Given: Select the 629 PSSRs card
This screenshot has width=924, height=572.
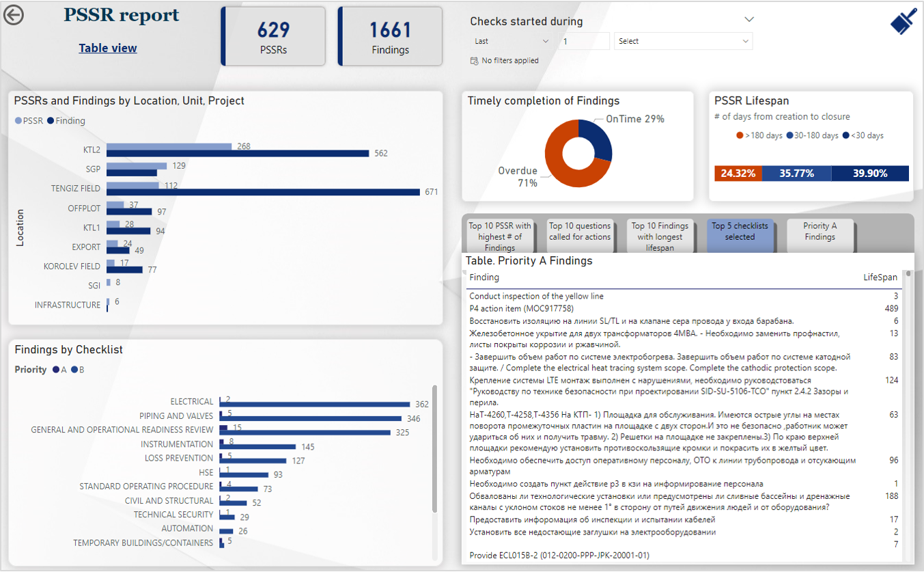Looking at the screenshot, I should [x=274, y=37].
